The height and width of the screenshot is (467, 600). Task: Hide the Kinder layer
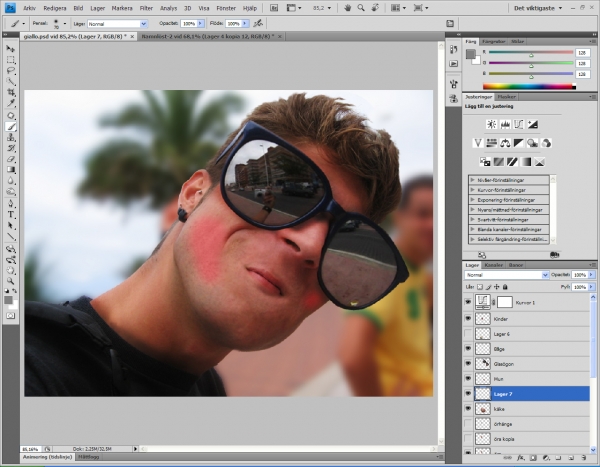coord(468,318)
